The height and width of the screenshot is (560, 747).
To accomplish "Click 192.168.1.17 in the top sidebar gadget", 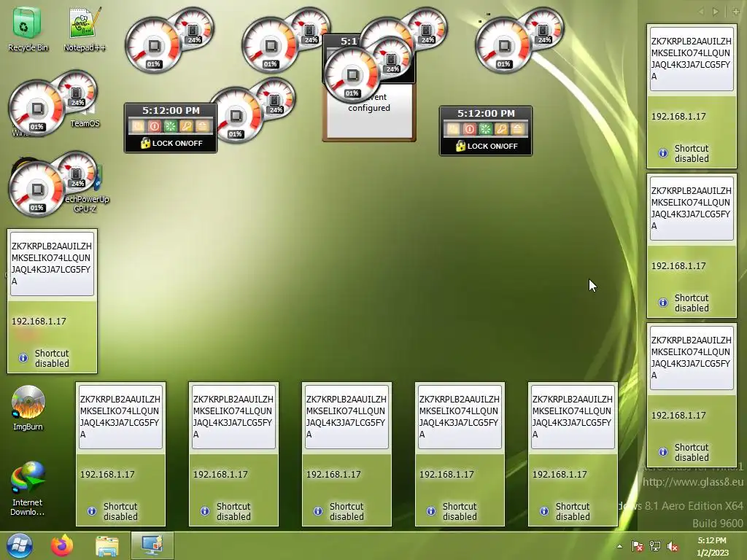I will coord(678,117).
